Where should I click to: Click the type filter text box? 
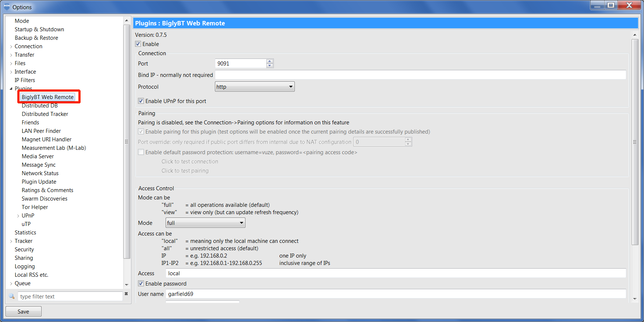click(70, 296)
